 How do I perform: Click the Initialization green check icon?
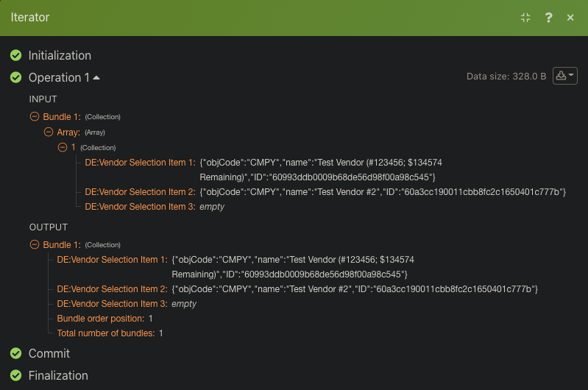pyautogui.click(x=15, y=55)
